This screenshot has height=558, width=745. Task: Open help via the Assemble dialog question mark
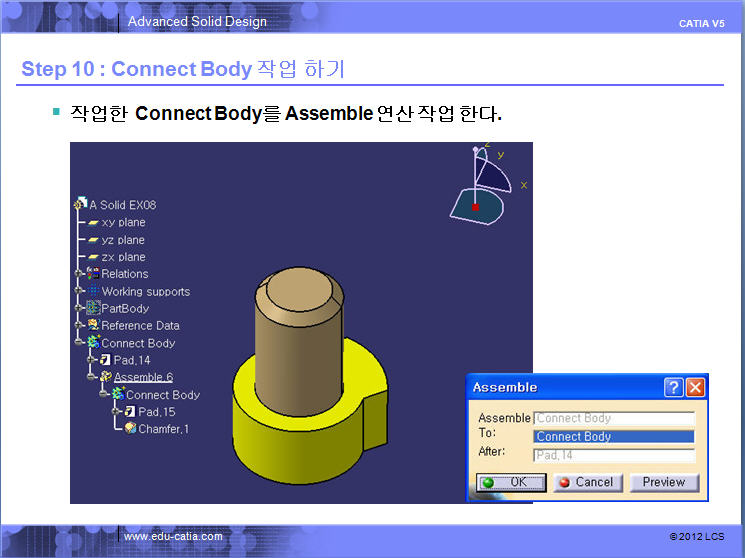pyautogui.click(x=674, y=387)
